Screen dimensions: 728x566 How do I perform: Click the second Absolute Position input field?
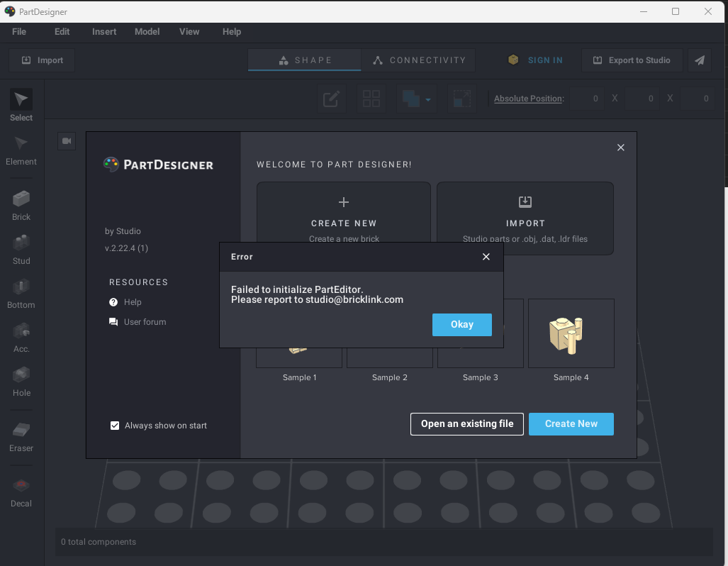point(642,99)
